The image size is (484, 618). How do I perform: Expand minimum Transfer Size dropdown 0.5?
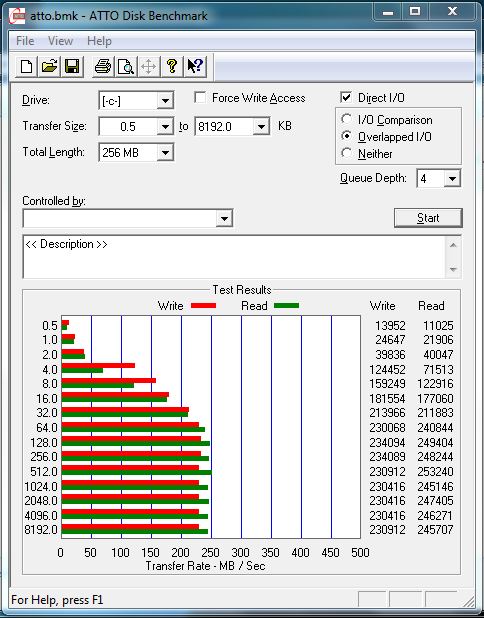pos(165,127)
